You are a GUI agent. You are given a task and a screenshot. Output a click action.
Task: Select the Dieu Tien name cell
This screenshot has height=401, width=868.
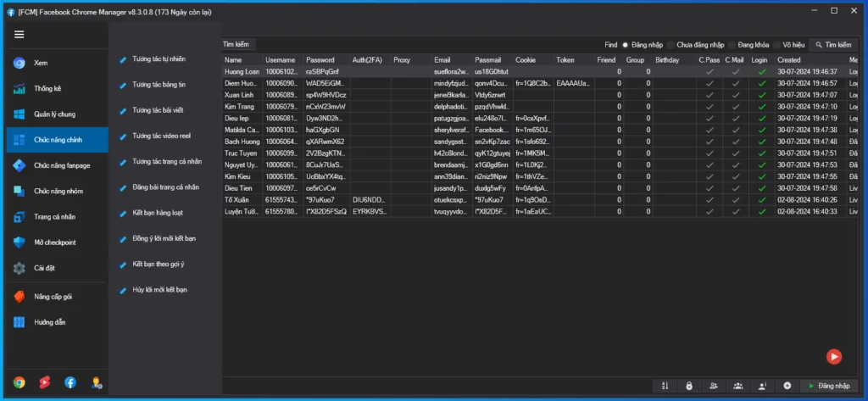pos(242,187)
